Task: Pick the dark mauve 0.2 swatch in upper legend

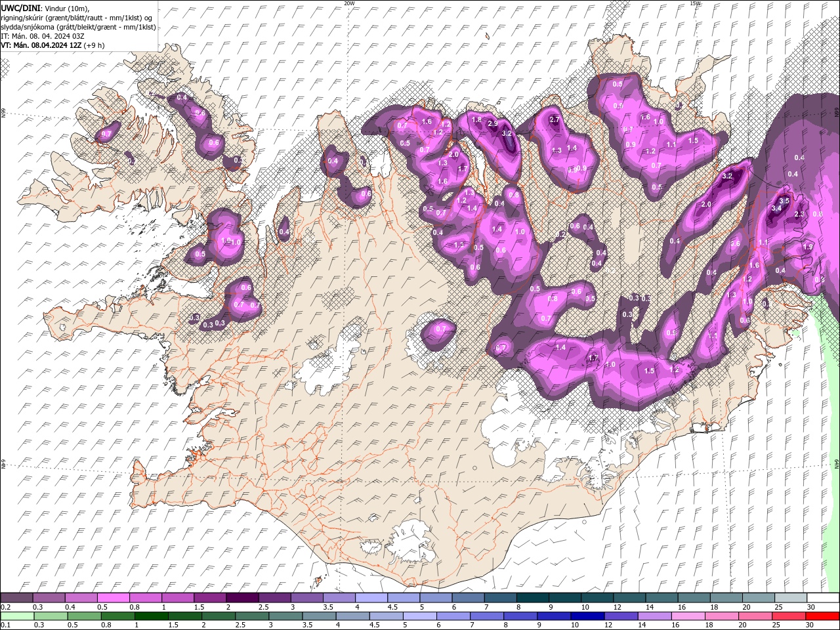Action: tap(16, 598)
